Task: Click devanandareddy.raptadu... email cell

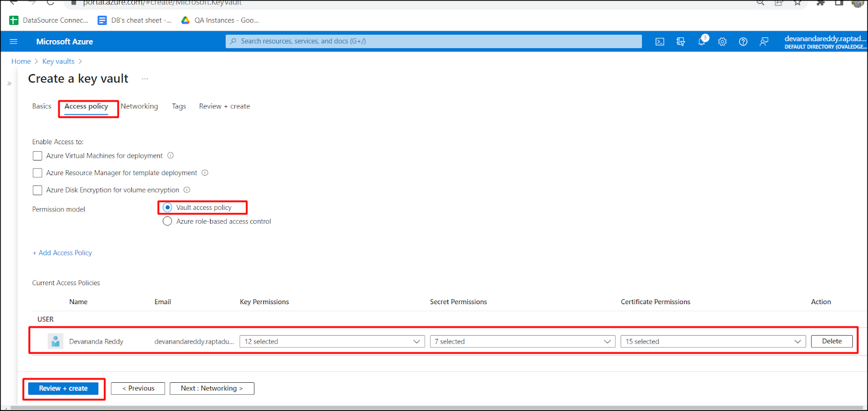Action: [x=194, y=342]
